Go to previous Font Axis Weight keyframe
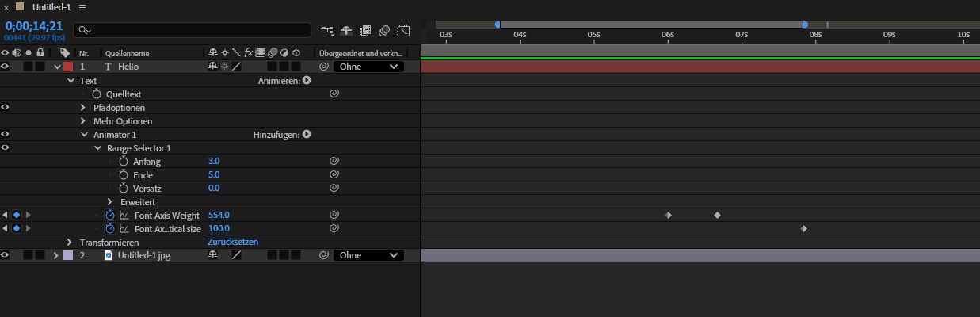980x317 pixels. tap(5, 215)
